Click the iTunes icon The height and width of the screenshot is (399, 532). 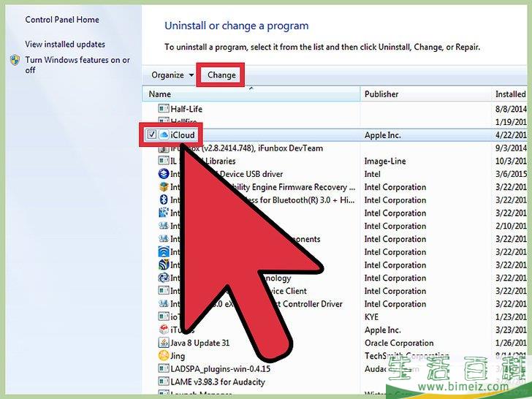(x=164, y=330)
